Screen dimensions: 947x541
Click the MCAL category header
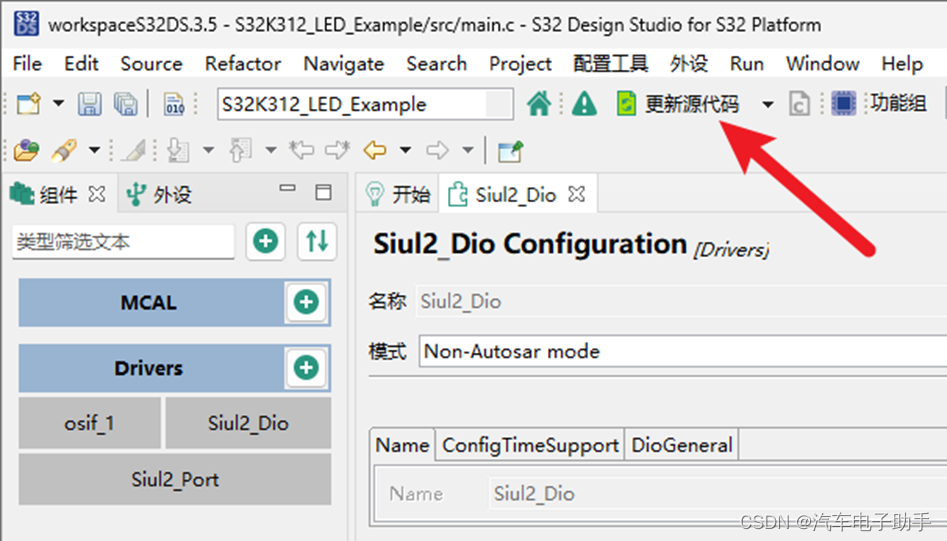[x=149, y=302]
